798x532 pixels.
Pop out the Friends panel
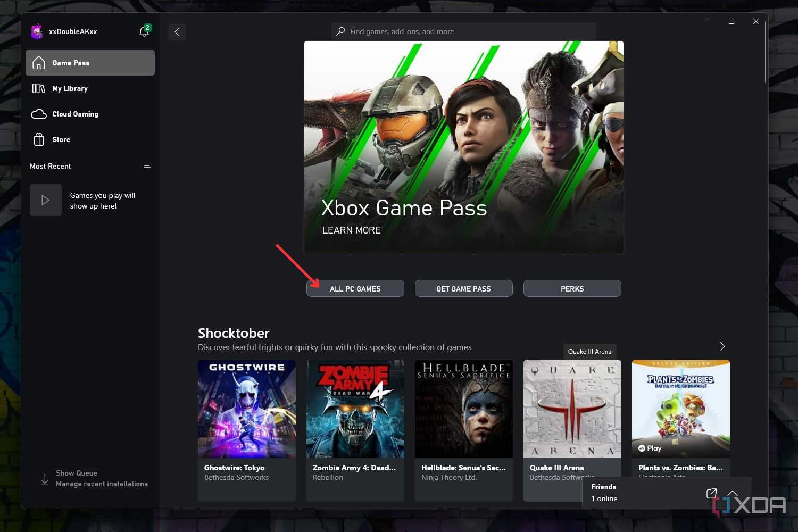pos(711,493)
